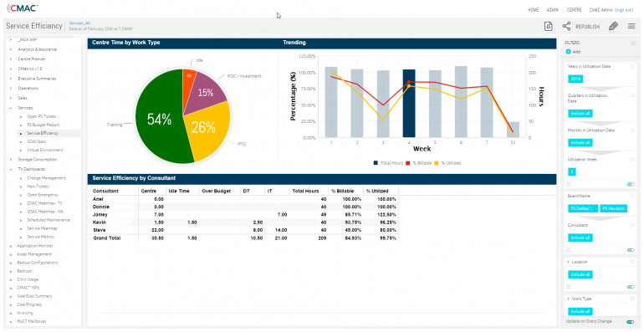
Task: Delete the Consultant filter group via trash icon
Action: (569, 250)
